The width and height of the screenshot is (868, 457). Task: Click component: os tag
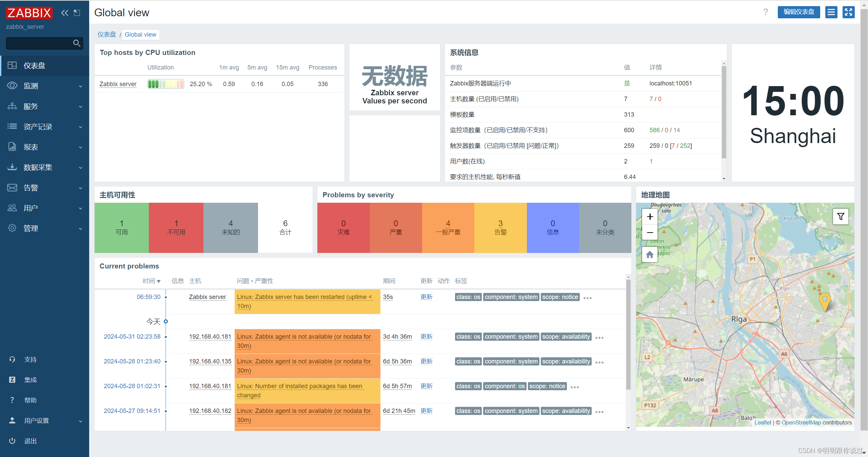[x=505, y=386]
